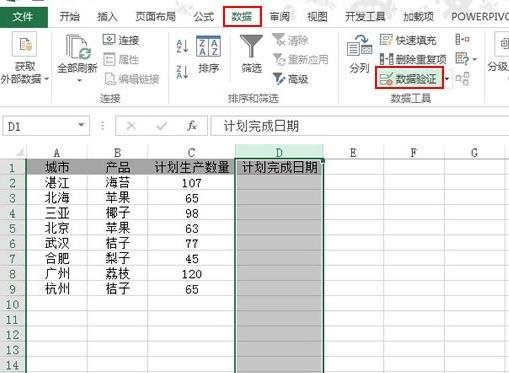The width and height of the screenshot is (509, 373).
Task: Sort ascending with the A-Z icon
Action: click(x=182, y=47)
